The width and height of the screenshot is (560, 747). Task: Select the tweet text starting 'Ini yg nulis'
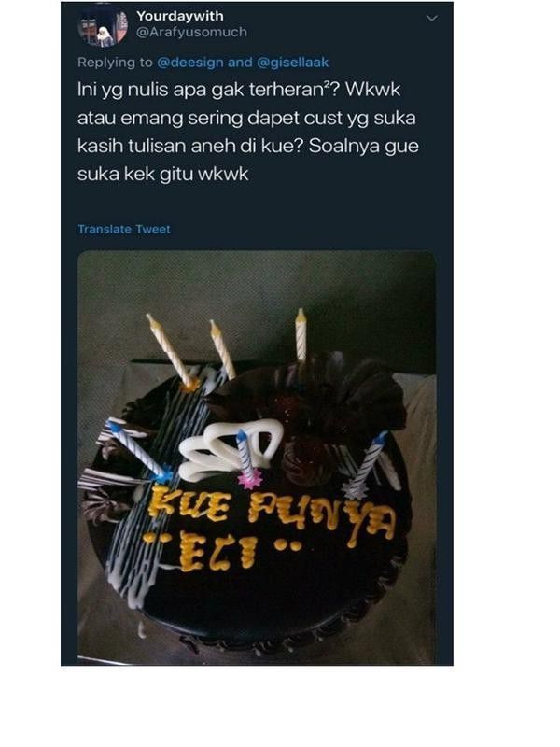[x=248, y=132]
